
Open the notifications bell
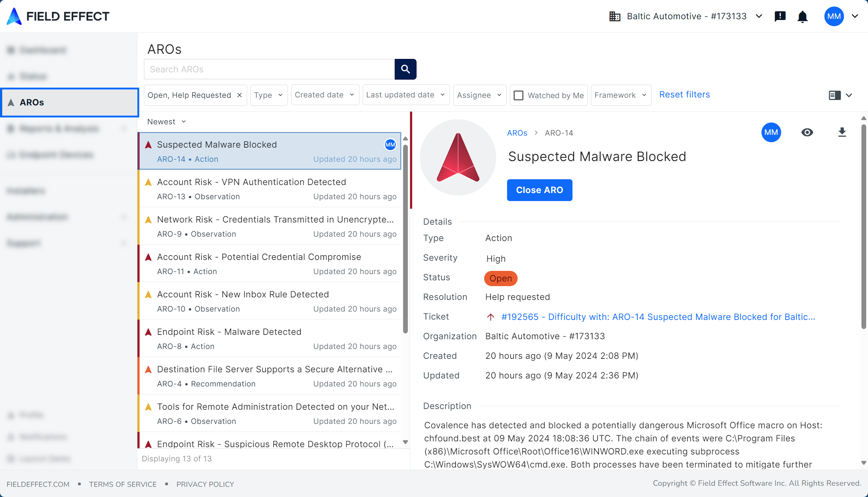click(802, 16)
